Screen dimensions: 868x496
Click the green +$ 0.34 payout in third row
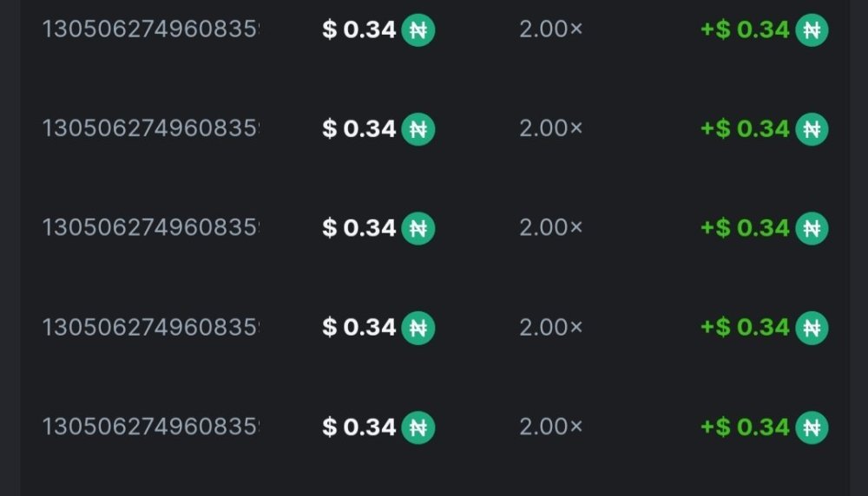745,228
